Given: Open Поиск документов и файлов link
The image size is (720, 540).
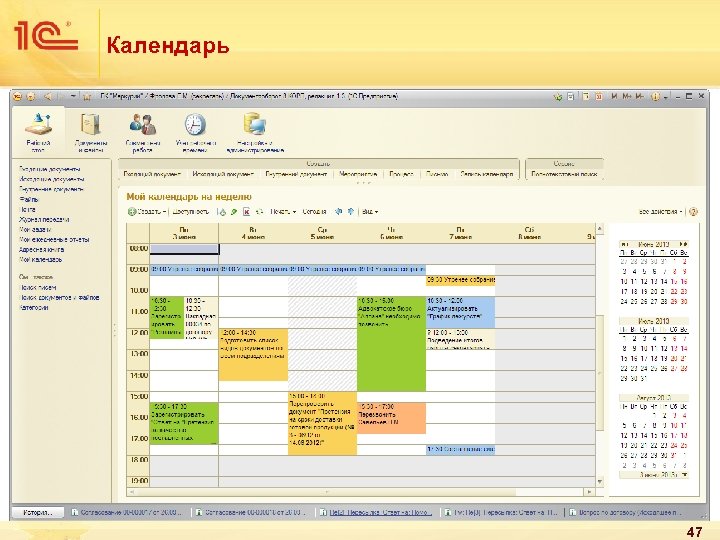Looking at the screenshot, I should [x=59, y=298].
